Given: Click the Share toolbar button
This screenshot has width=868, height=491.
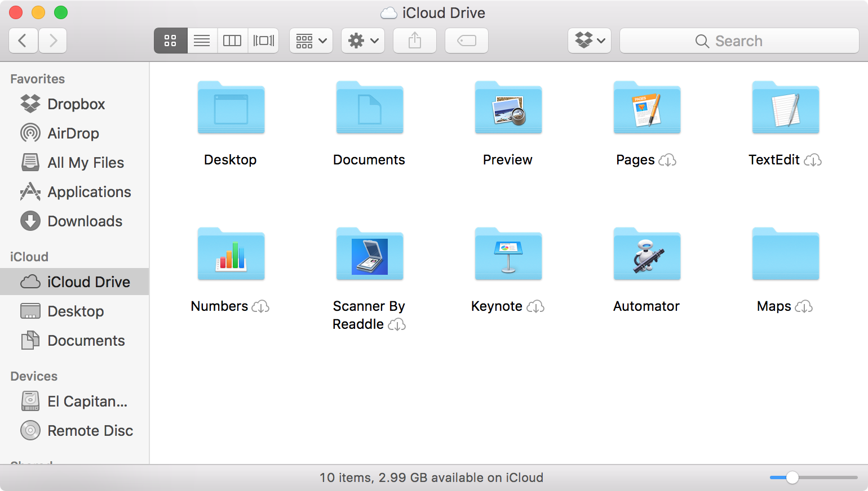Looking at the screenshot, I should tap(415, 41).
